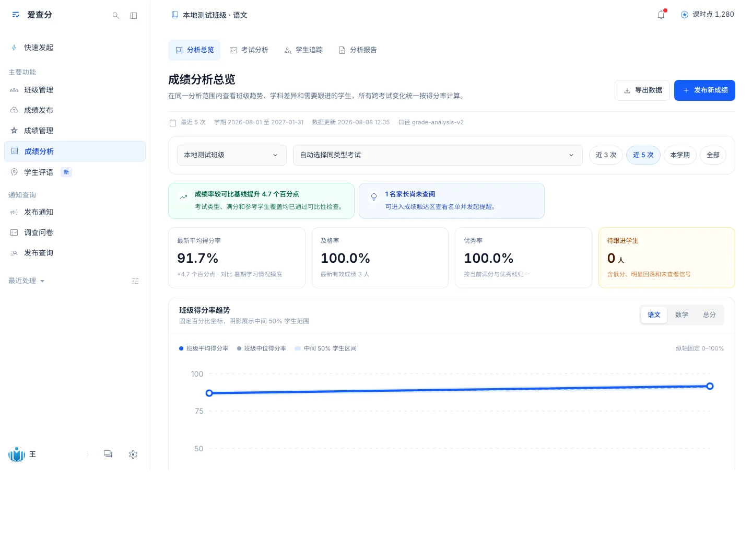752x560 pixels.
Task: Open the 分析总览 tab
Action: pos(194,50)
